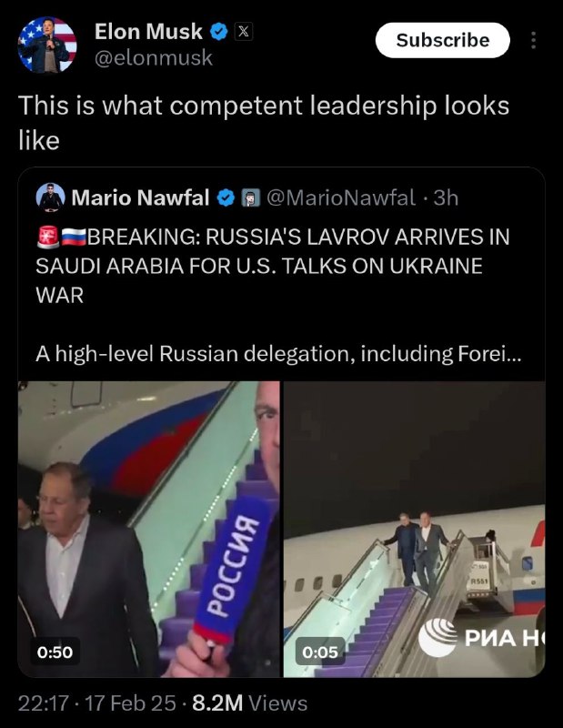Click the 0:50 video duration badge
Screen dimensions: 563x728
tap(55, 652)
